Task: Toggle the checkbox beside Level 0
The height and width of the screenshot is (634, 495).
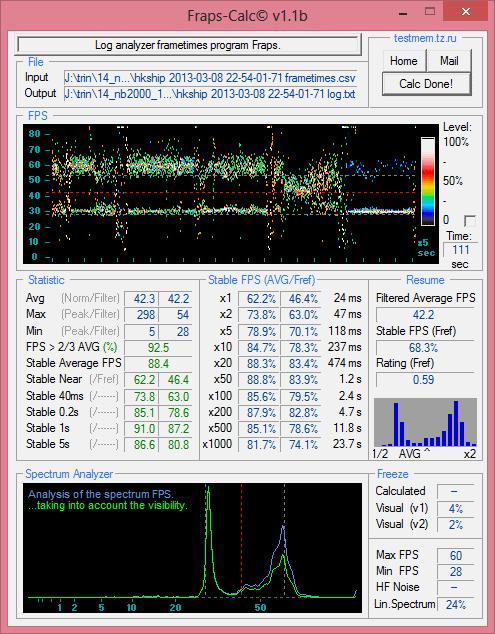Action: (x=470, y=221)
